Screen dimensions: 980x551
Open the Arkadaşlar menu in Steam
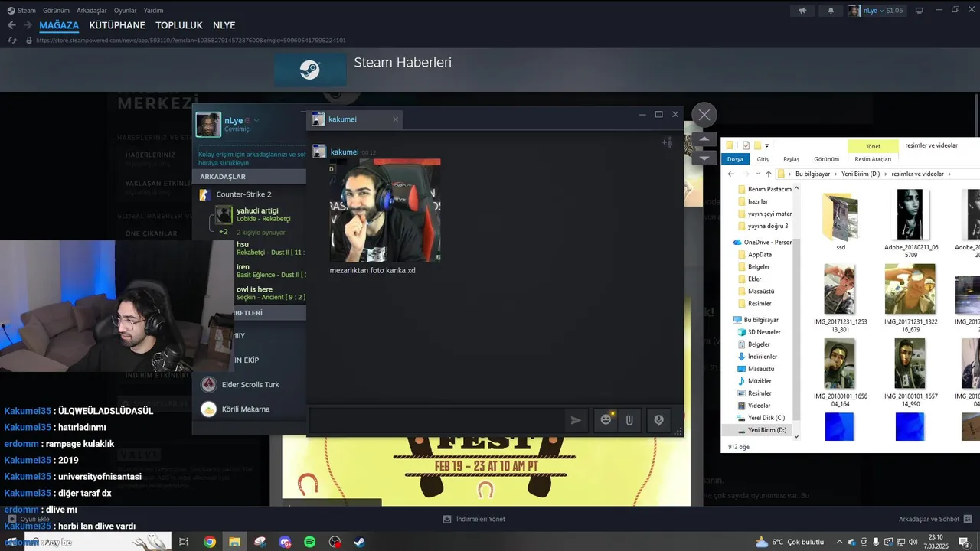pos(91,11)
